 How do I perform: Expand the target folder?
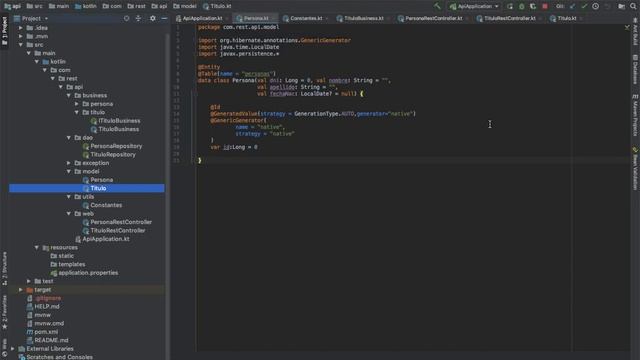[x=20, y=290]
